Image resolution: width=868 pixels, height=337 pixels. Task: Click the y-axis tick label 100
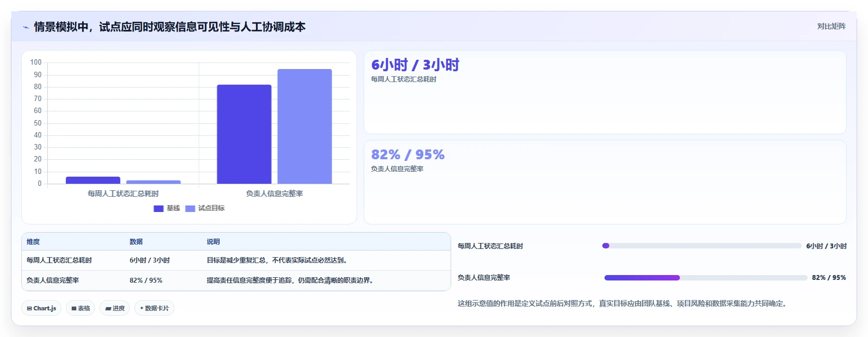click(36, 63)
